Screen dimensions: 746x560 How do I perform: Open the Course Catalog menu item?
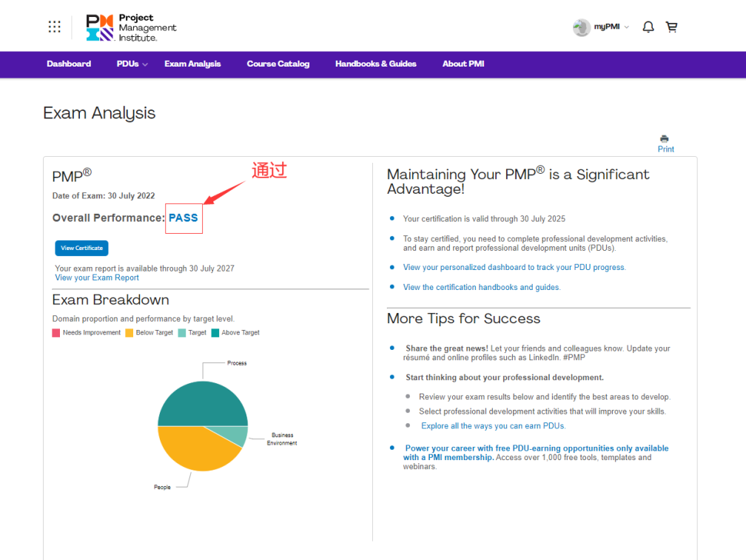(278, 64)
